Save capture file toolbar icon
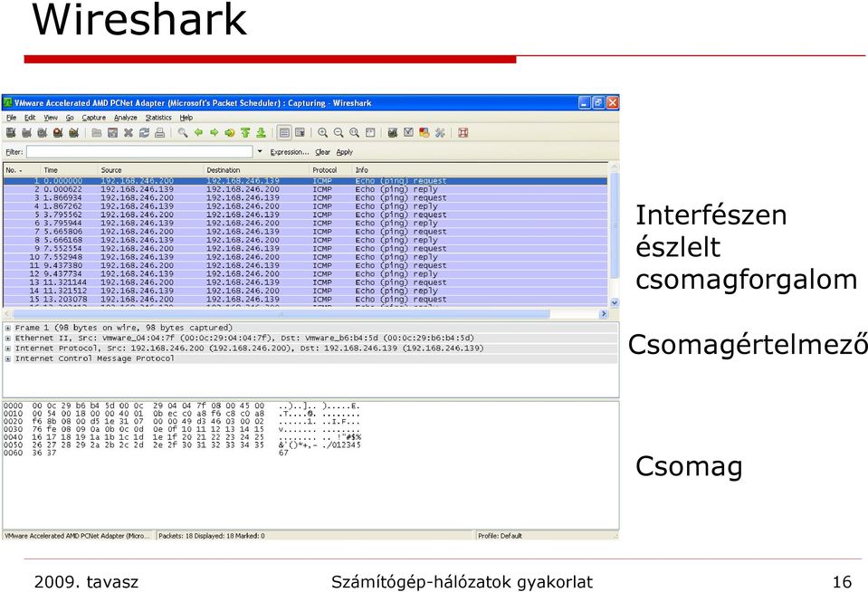Viewport: 868px width, 592px height. pos(112,132)
